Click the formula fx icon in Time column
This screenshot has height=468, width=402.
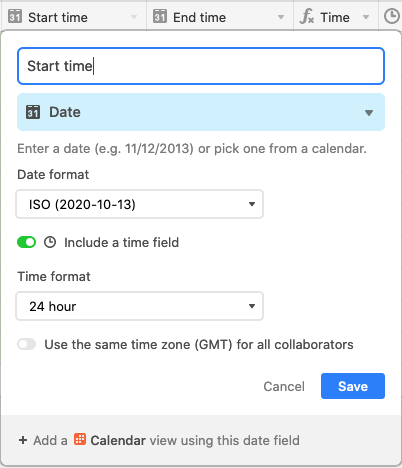click(307, 17)
